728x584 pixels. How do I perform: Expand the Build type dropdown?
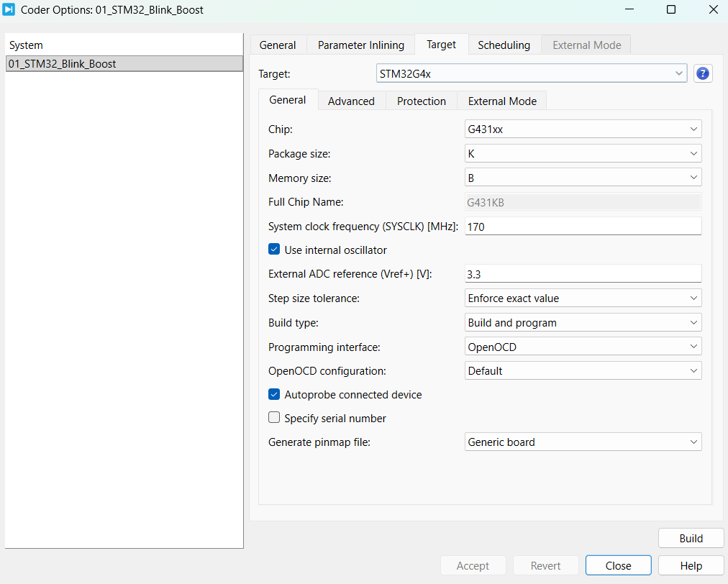pos(583,323)
